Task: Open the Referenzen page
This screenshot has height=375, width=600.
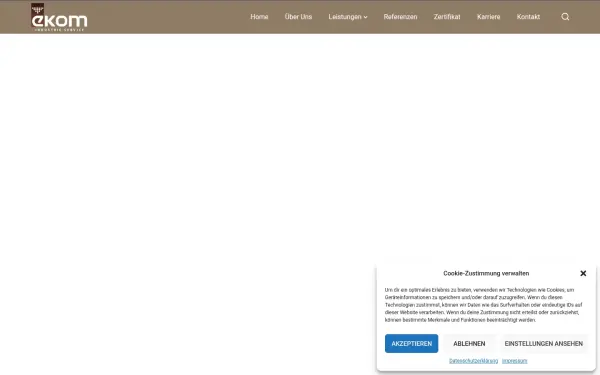Action: [x=400, y=17]
